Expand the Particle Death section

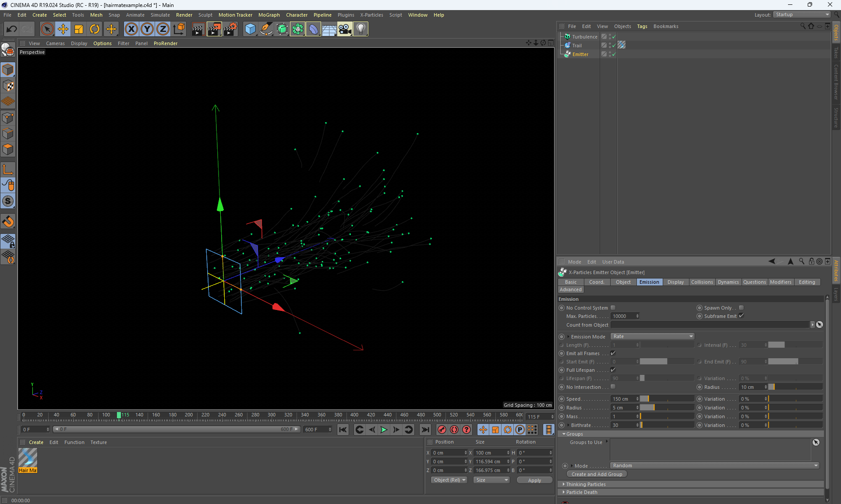click(581, 492)
